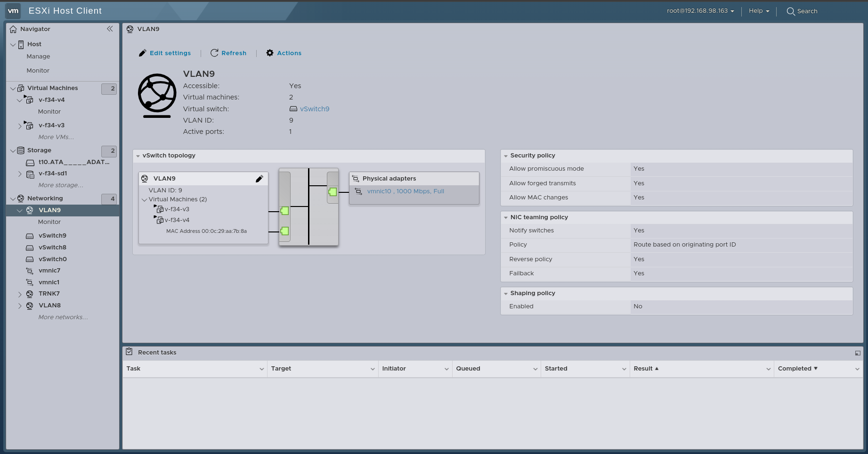868x454 pixels.
Task: Select Manage under Host
Action: (38, 57)
